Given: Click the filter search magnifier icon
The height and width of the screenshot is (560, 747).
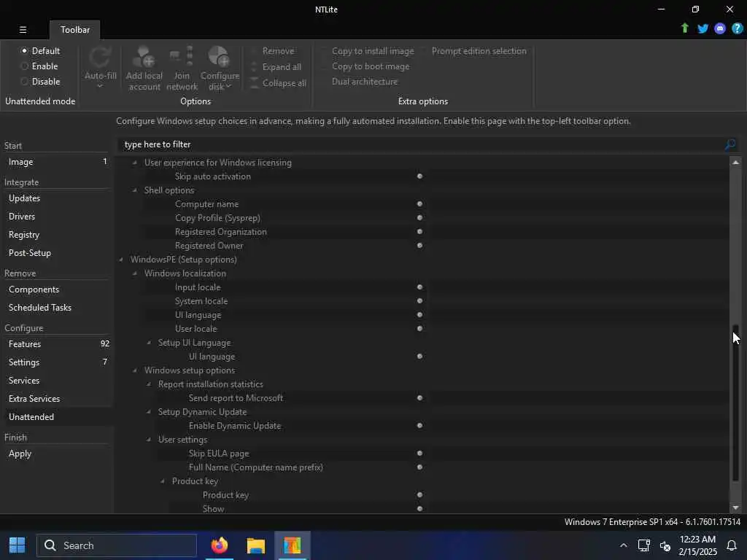Looking at the screenshot, I should (x=729, y=144).
